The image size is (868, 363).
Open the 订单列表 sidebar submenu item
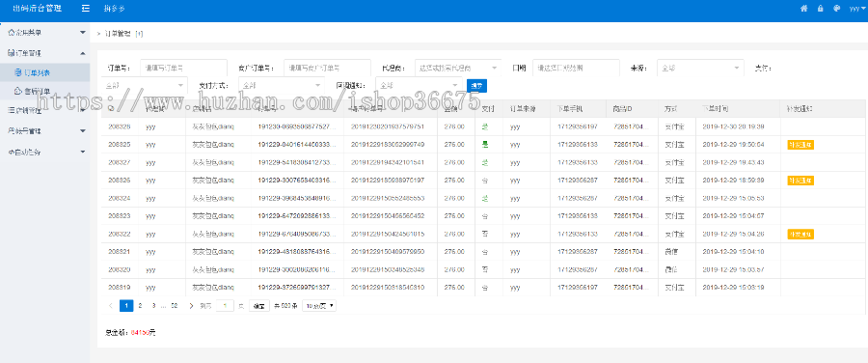[x=44, y=72]
